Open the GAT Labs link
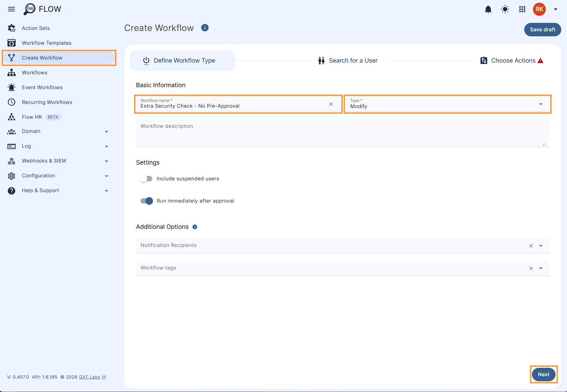The height and width of the screenshot is (392, 567). (89, 377)
